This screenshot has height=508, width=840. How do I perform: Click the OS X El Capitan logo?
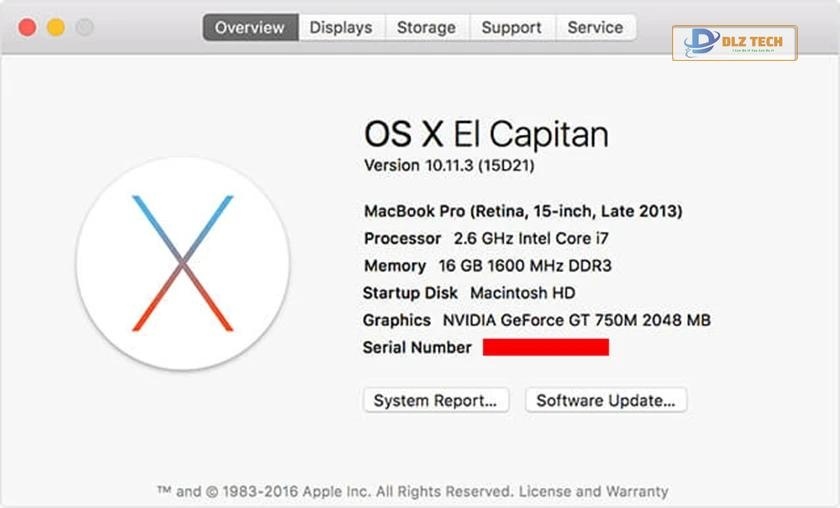(x=182, y=263)
